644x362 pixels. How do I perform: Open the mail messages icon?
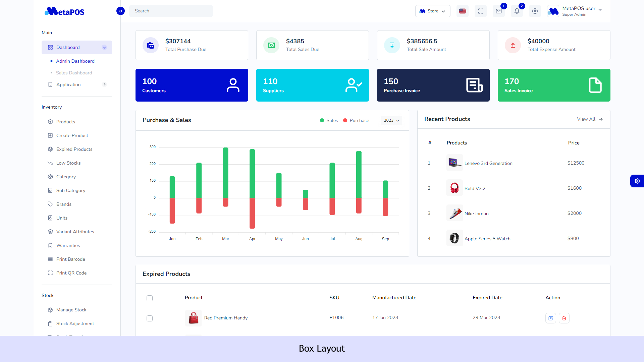click(499, 11)
